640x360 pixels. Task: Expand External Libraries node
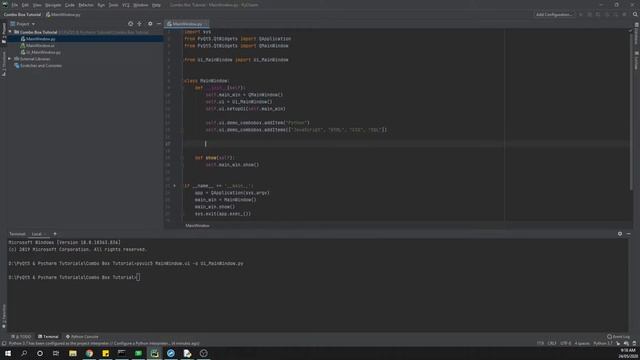point(10,59)
